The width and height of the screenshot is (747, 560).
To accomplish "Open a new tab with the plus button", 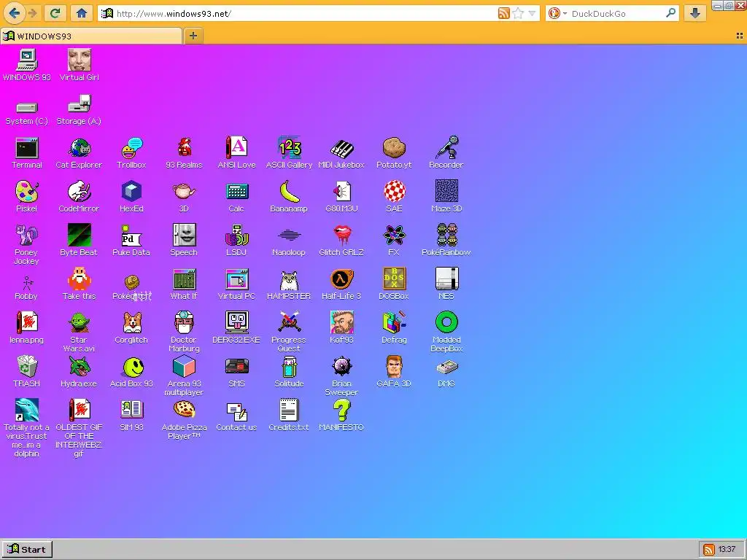I will click(x=193, y=36).
